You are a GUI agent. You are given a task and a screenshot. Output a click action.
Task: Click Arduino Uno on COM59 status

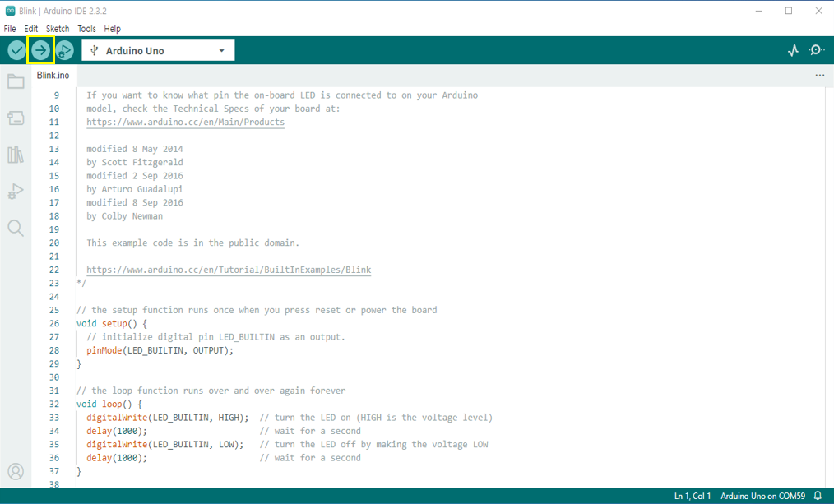pyautogui.click(x=762, y=496)
